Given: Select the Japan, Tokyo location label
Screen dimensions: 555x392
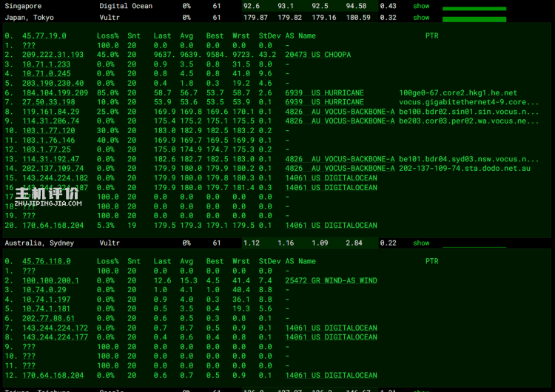Looking at the screenshot, I should pos(30,17).
